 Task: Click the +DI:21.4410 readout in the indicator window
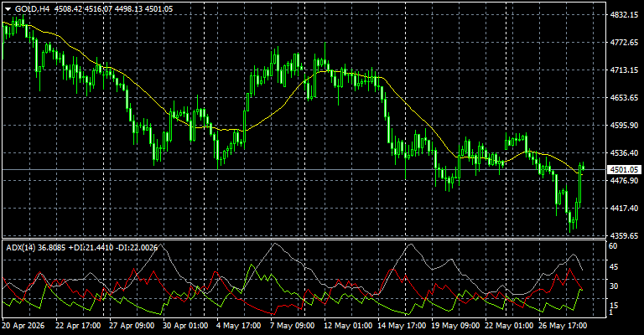coord(91,248)
